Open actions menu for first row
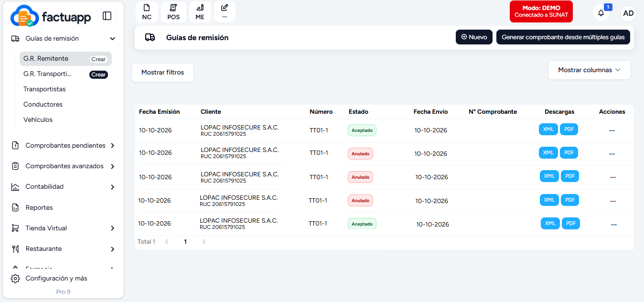The height and width of the screenshot is (302, 644). [612, 130]
